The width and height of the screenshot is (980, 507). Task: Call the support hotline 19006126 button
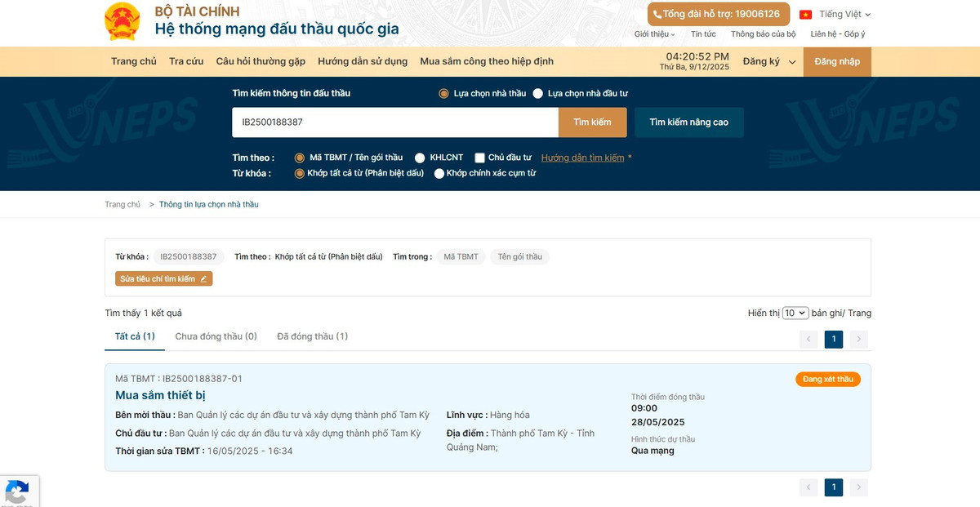[x=718, y=14]
